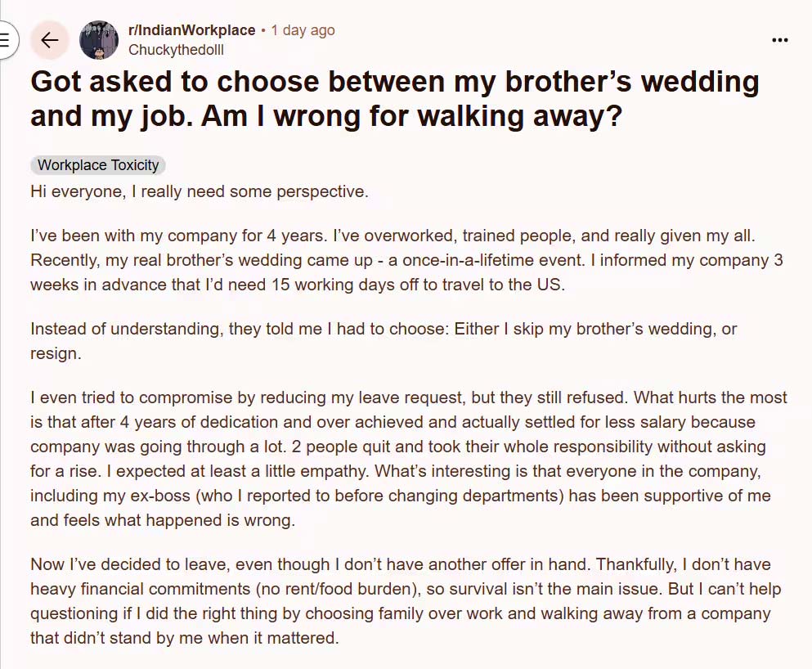This screenshot has width=812, height=669.
Task: Open the hamburger sidebar menu
Action: (x=7, y=39)
